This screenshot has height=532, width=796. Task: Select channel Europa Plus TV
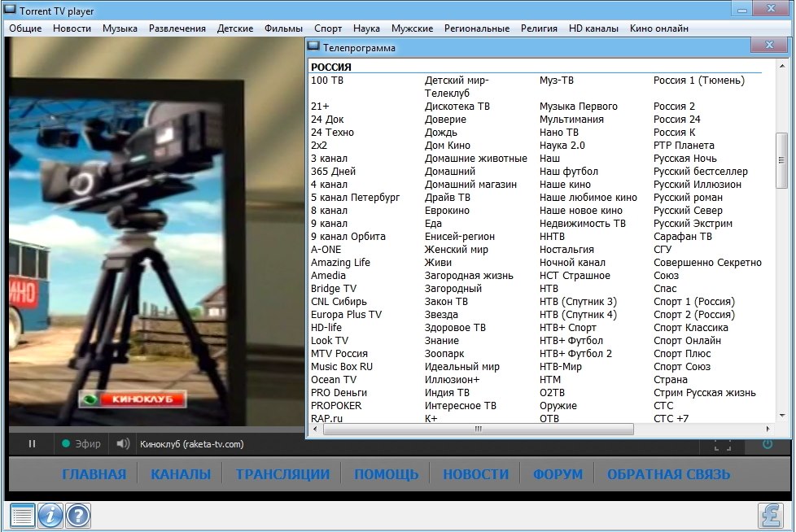(x=346, y=315)
